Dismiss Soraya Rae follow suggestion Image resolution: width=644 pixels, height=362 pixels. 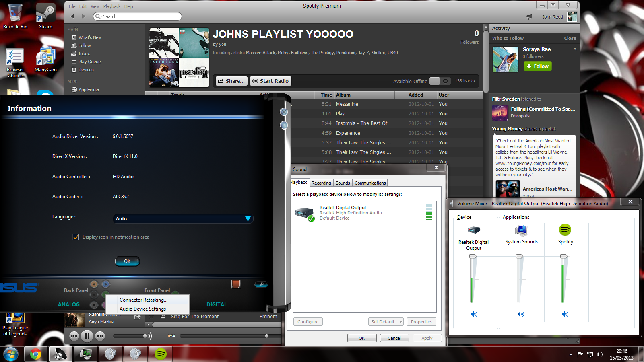(x=575, y=49)
